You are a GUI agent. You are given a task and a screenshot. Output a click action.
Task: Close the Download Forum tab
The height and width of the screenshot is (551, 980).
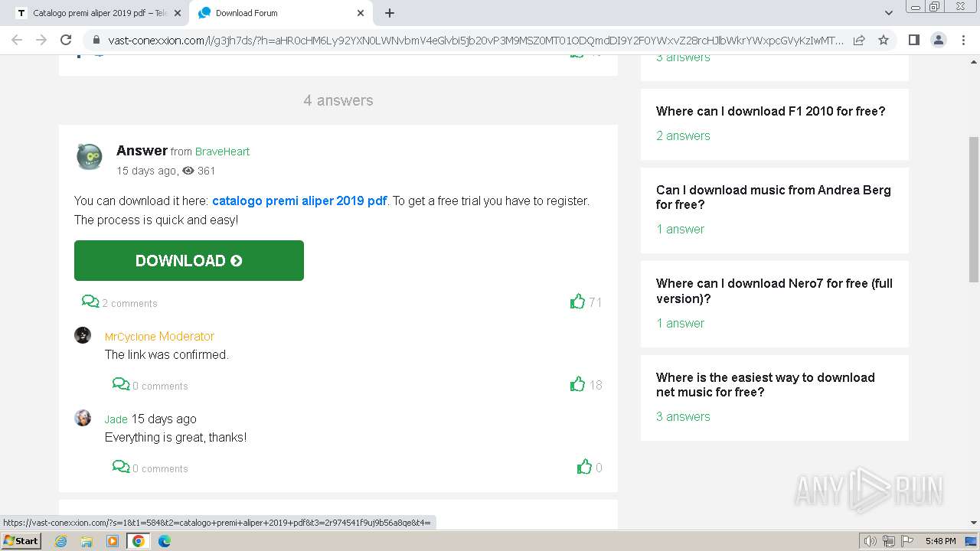click(x=361, y=13)
